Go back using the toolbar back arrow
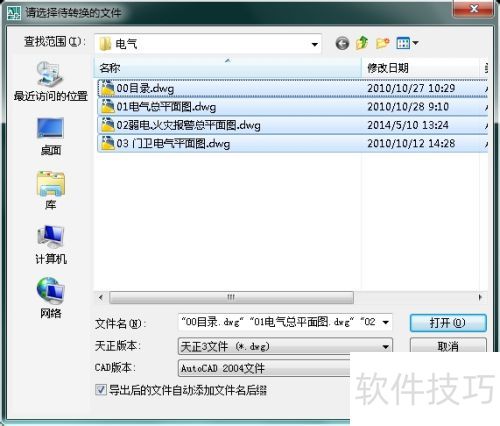Image resolution: width=500 pixels, height=426 pixels. pos(342,43)
